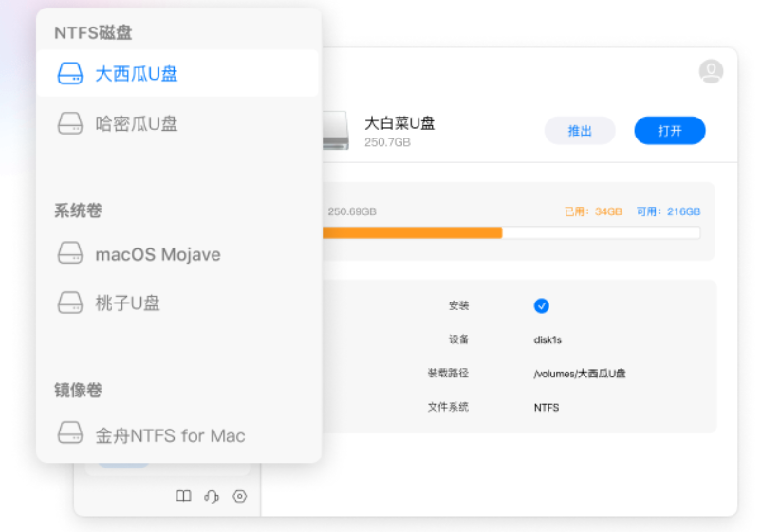The image size is (761, 532).
Task: Click the /volumes/大西瓜U盘 mount path
Action: (x=580, y=374)
